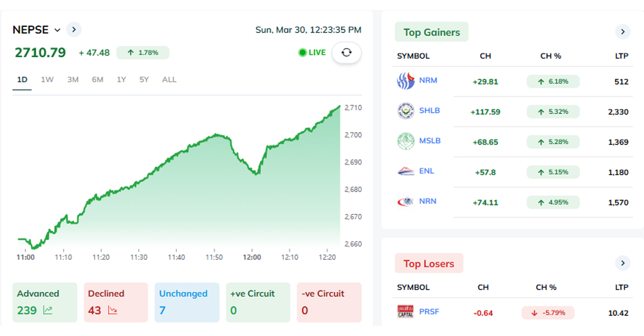Select the 1W chart range tab

[x=47, y=80]
